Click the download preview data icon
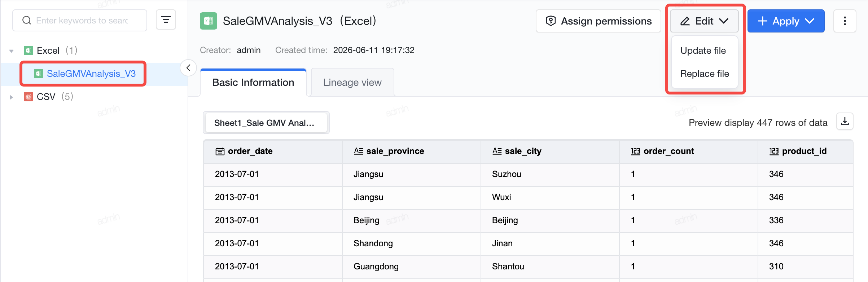This screenshot has height=282, width=868. [845, 122]
